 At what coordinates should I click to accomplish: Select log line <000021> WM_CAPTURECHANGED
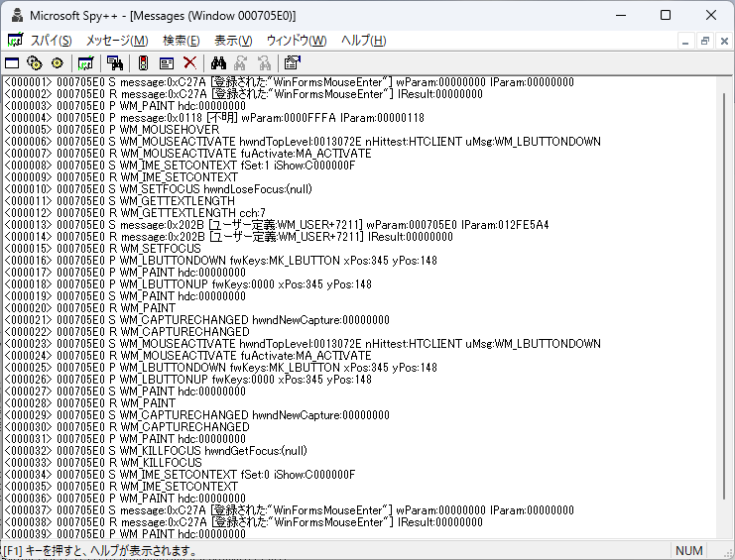pos(196,320)
